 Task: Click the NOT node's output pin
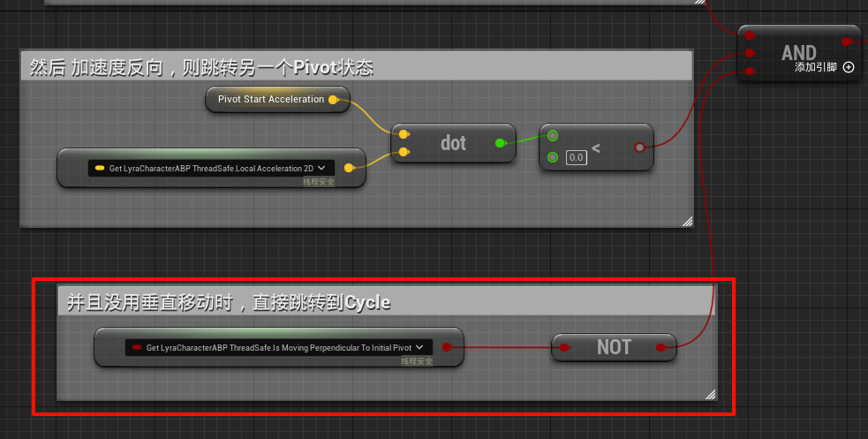pos(660,348)
